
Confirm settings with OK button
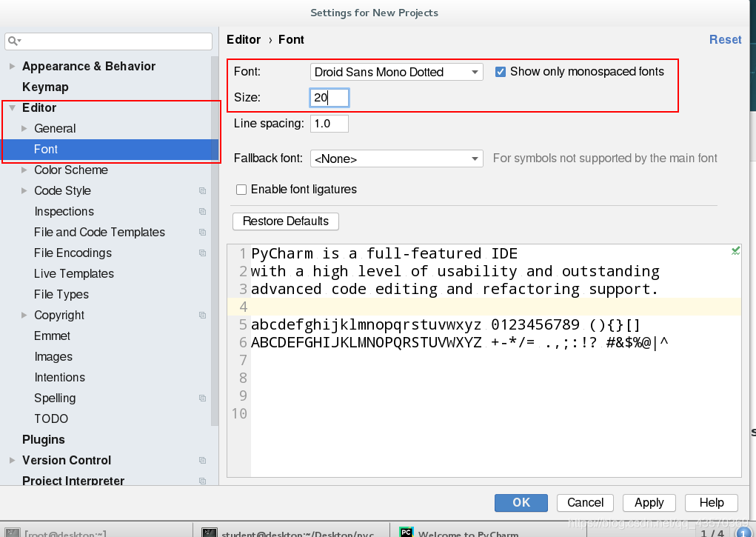(x=521, y=503)
